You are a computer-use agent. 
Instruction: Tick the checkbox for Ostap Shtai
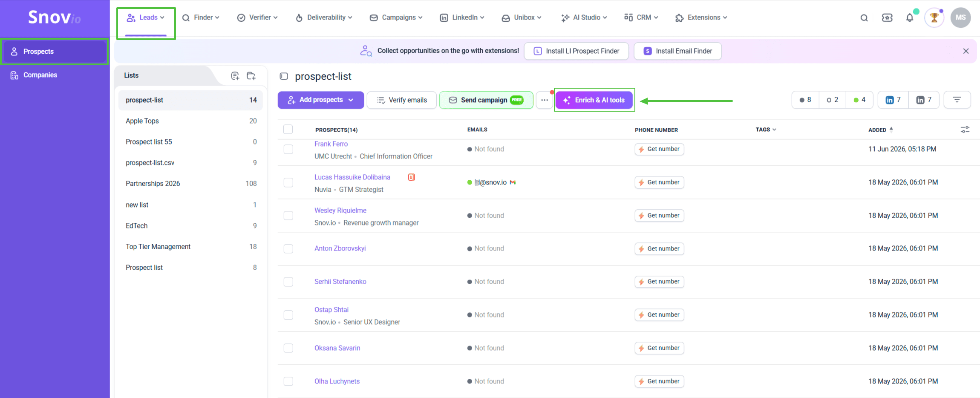(288, 315)
